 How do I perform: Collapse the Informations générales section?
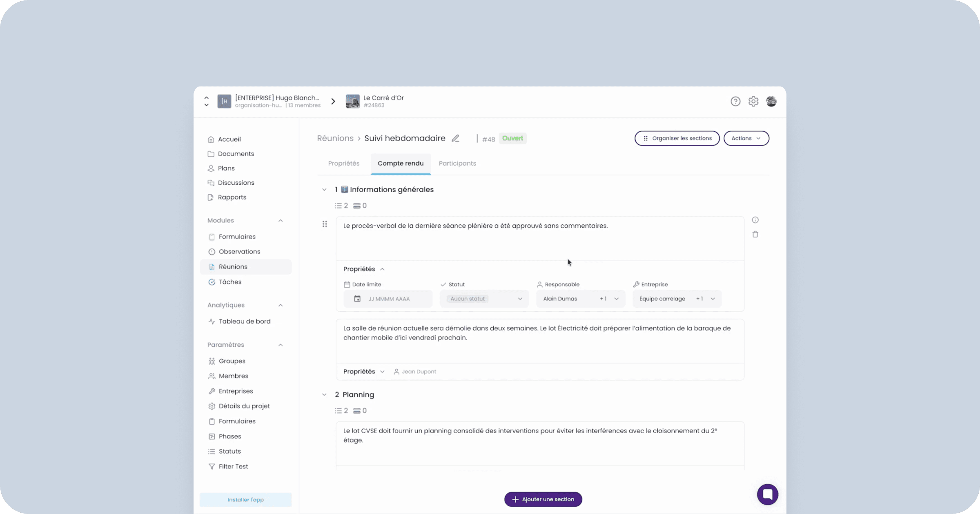(324, 190)
